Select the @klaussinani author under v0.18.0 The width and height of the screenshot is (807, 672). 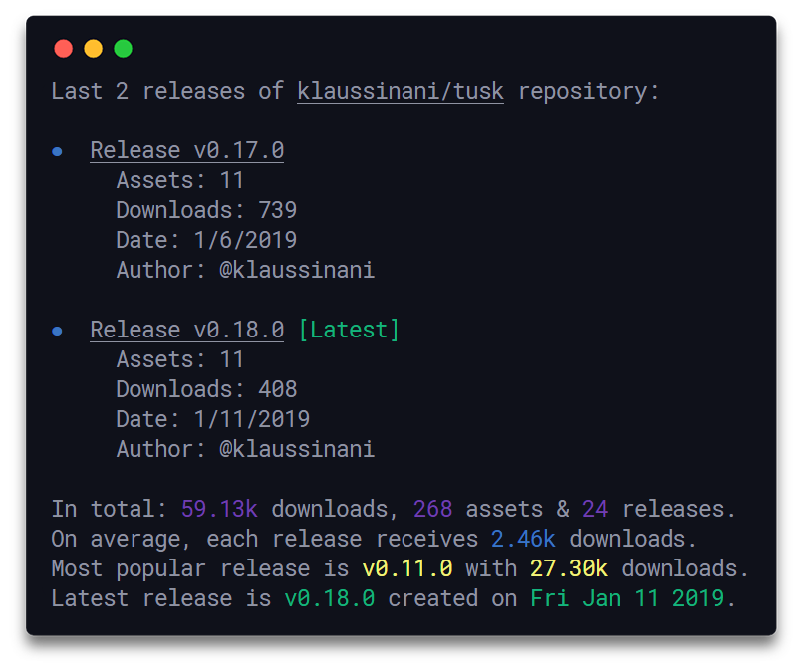(299, 449)
